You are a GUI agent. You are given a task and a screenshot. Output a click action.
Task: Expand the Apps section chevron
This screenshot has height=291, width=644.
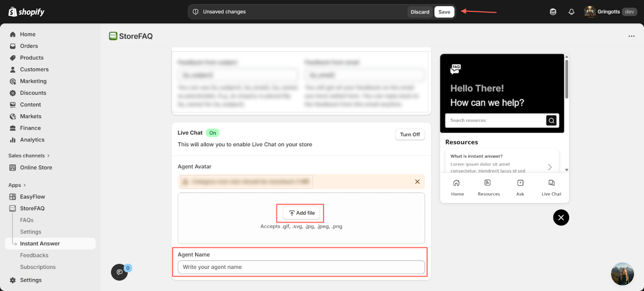24,185
